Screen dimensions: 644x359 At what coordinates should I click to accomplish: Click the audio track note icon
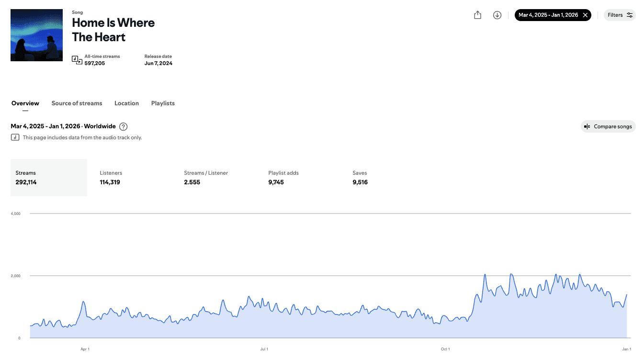(x=15, y=137)
